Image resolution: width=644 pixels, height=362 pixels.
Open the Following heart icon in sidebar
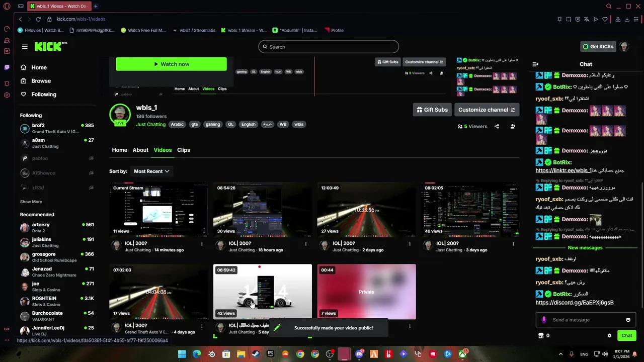point(24,95)
